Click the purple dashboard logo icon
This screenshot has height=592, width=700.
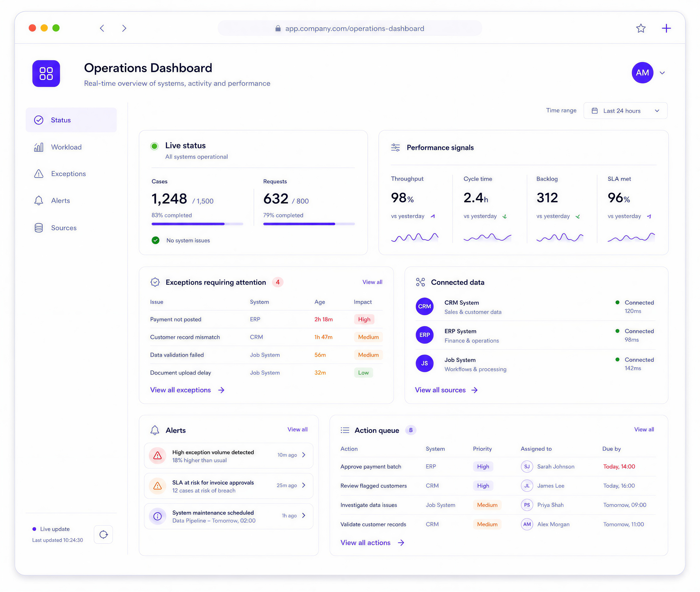[46, 74]
